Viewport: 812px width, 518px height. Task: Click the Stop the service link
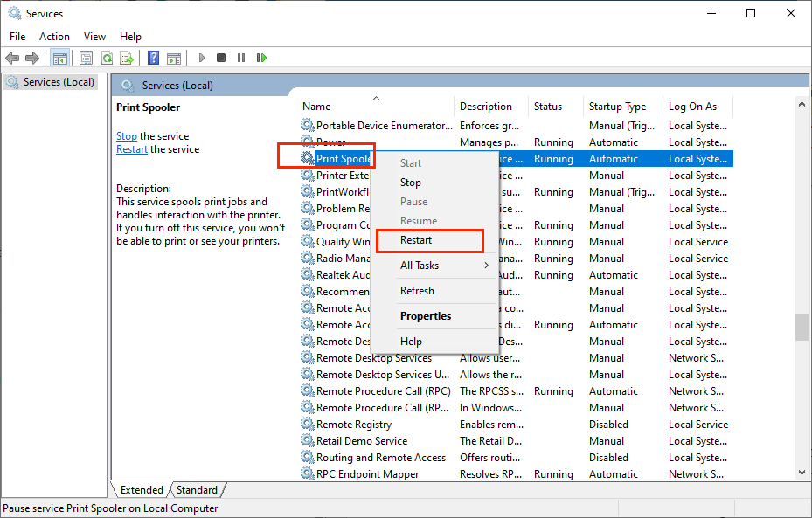(x=127, y=136)
